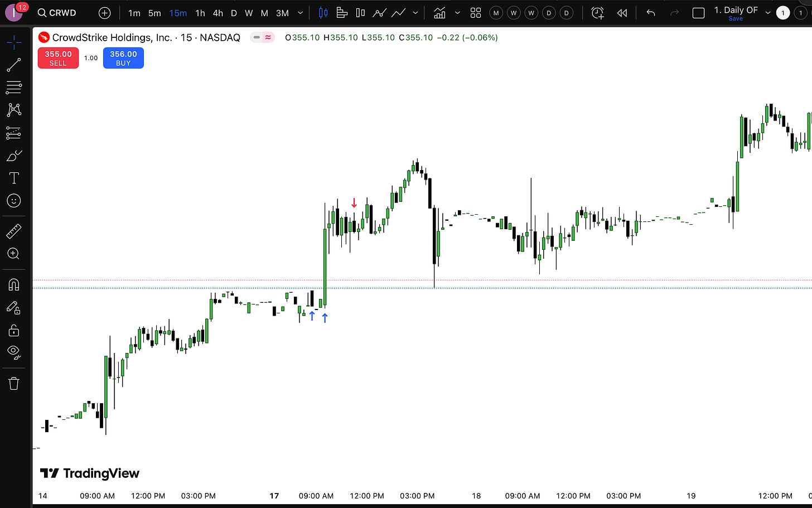
Task: Open the '1. Daily OF' layout name
Action: [x=736, y=10]
